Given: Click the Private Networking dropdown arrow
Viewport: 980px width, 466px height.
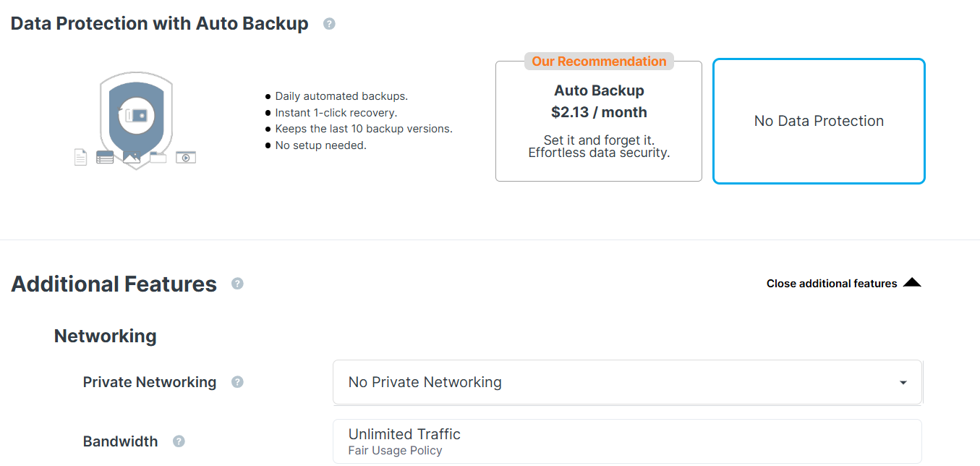Looking at the screenshot, I should (903, 383).
